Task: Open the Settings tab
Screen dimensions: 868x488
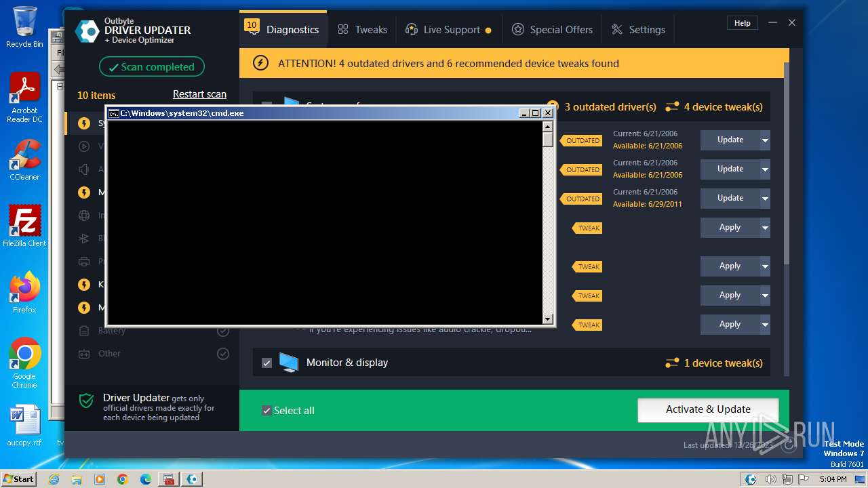Action: 638,30
